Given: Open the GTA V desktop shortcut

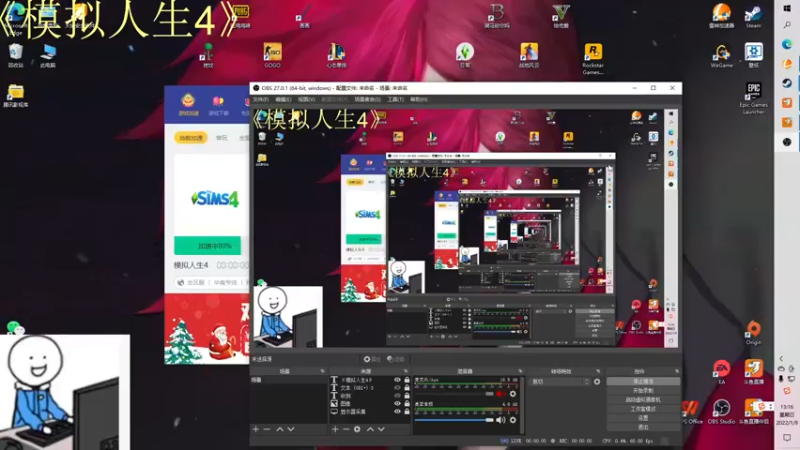Looking at the screenshot, I should [561, 16].
